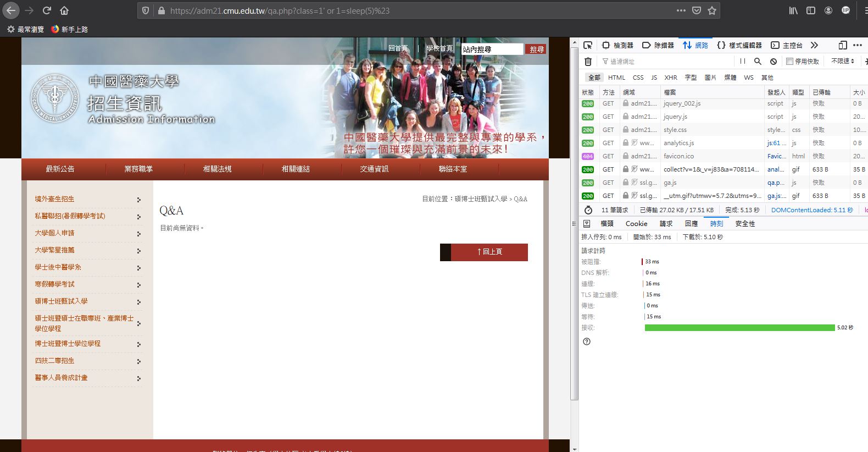Viewport: 868px width, 452px height.
Task: Show more DevTools tabs chevron
Action: [814, 45]
